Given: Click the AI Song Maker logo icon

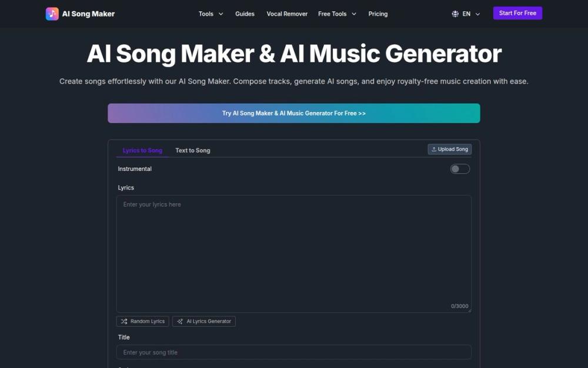Looking at the screenshot, I should tap(52, 13).
